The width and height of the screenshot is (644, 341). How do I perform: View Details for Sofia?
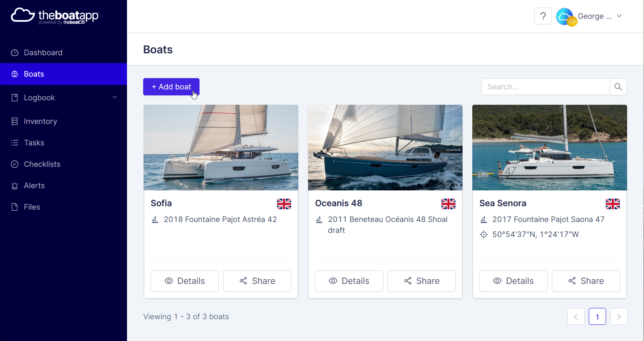(x=184, y=281)
